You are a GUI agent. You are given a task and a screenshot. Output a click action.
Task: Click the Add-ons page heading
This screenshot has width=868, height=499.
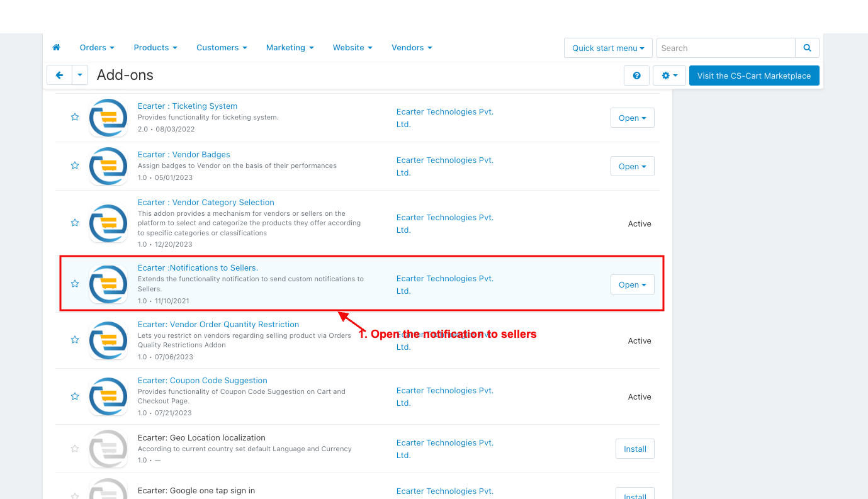pos(125,76)
